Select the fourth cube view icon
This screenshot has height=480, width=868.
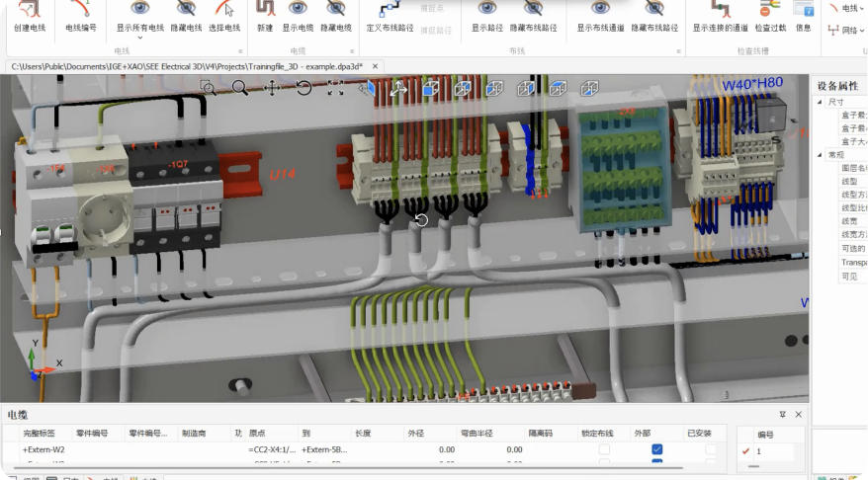pos(526,88)
